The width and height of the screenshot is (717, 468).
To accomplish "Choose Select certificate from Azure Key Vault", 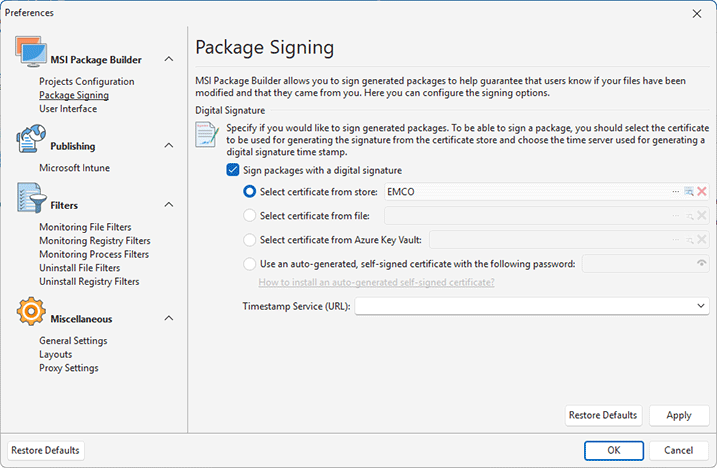I will [250, 239].
